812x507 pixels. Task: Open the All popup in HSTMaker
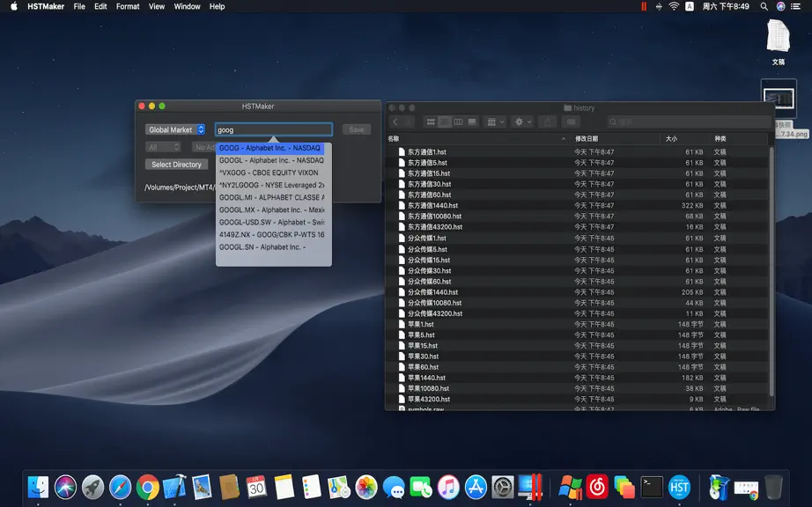[x=163, y=148]
